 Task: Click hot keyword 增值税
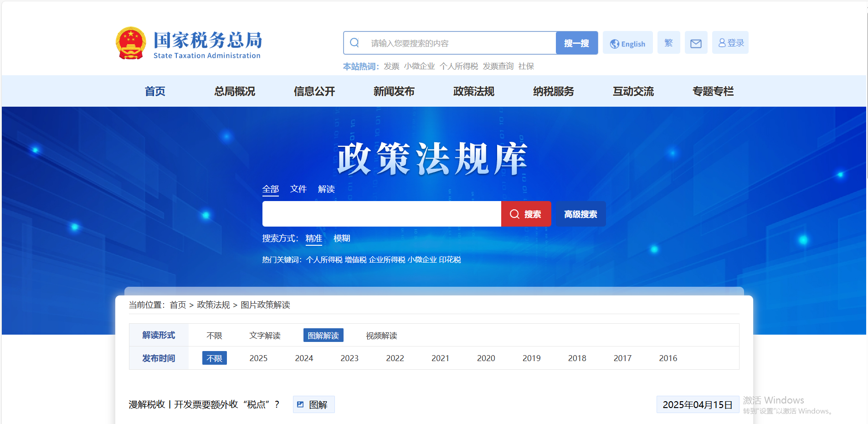point(355,260)
